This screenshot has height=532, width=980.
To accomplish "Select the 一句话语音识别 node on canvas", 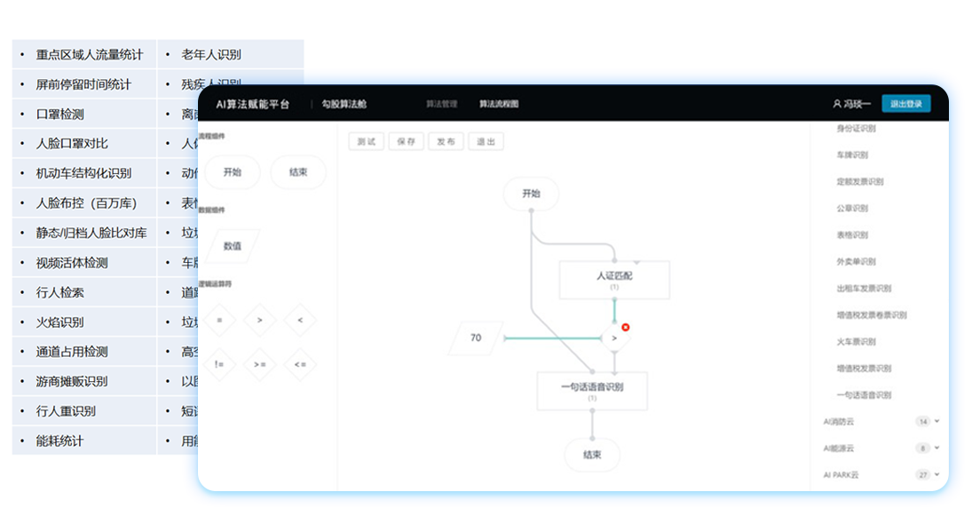I will pyautogui.click(x=592, y=392).
